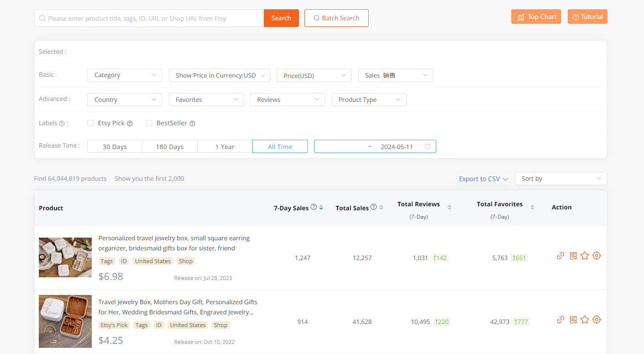Click the 7-Day Sales help question mark
The height and width of the screenshot is (354, 644).
tap(313, 207)
